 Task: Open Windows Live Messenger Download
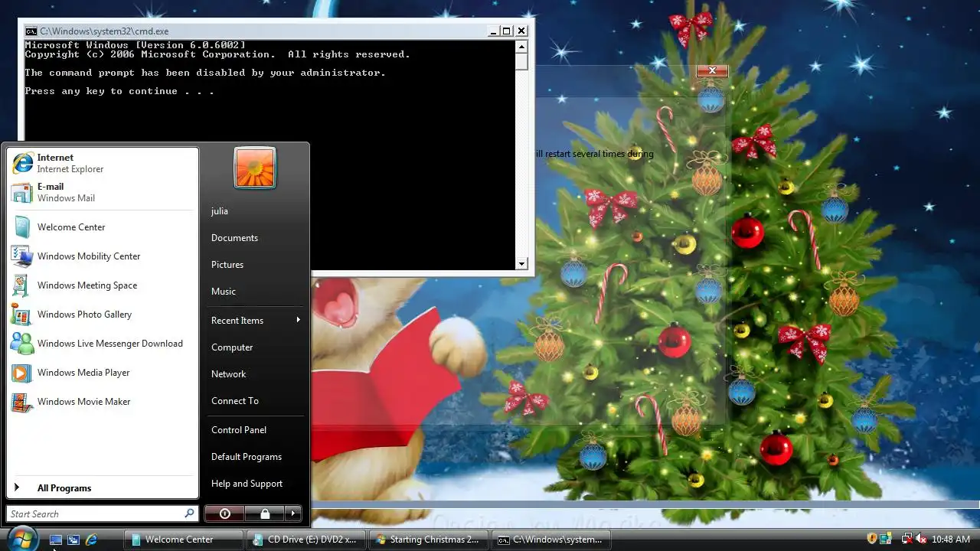click(103, 344)
